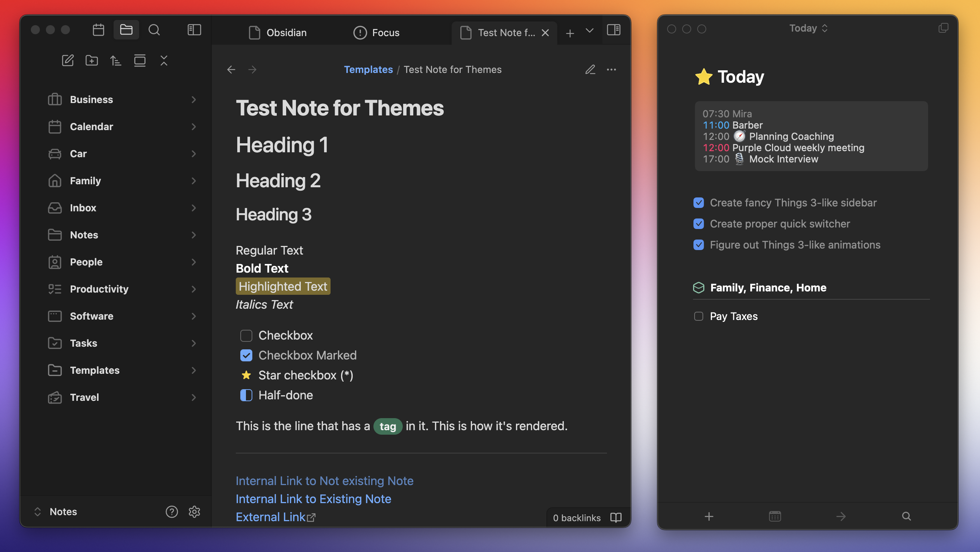Open the External Link

275,517
